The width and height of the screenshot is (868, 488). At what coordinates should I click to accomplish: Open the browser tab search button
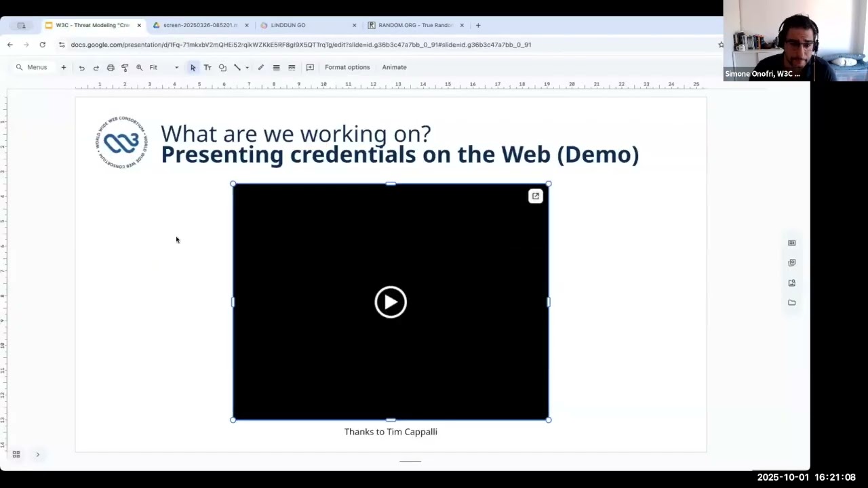tap(21, 25)
